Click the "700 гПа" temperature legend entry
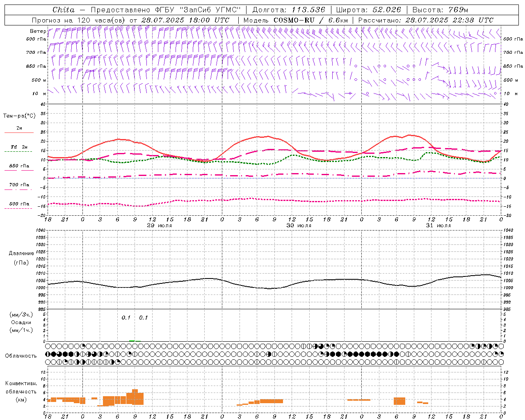Screen dimensions: 525x420 (x=19, y=185)
